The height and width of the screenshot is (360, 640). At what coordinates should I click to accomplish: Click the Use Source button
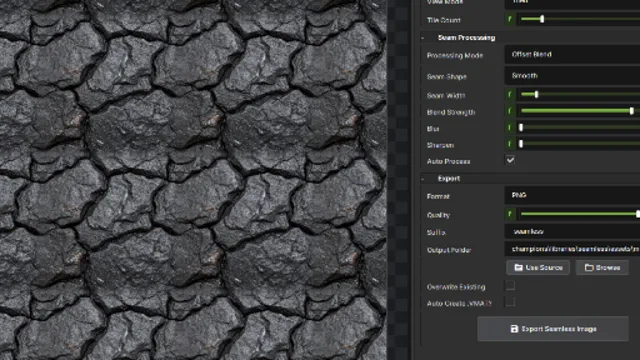538,268
